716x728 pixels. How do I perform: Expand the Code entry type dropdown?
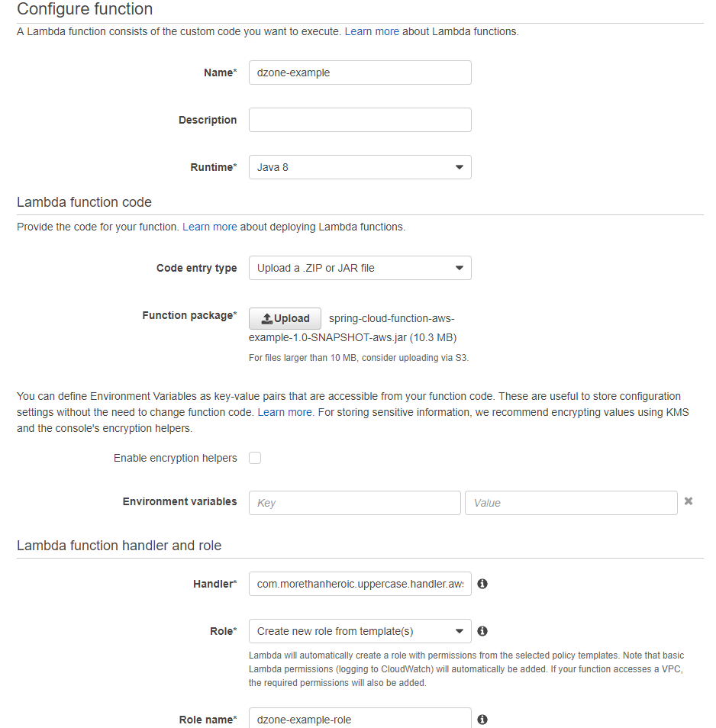click(360, 268)
